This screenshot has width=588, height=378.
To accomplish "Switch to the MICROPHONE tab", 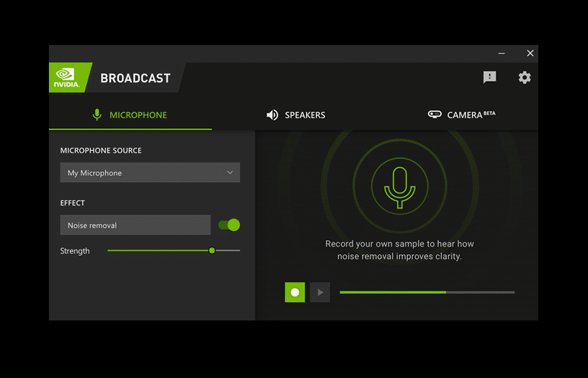I will (x=130, y=115).
